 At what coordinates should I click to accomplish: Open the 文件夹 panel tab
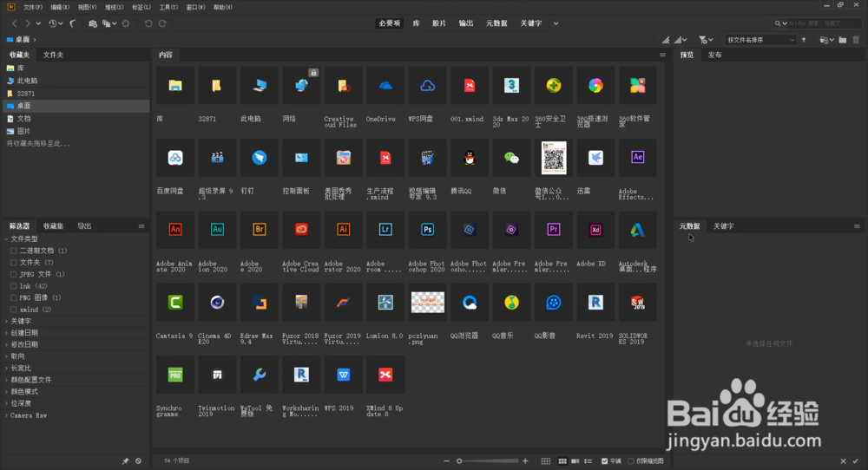(53, 55)
